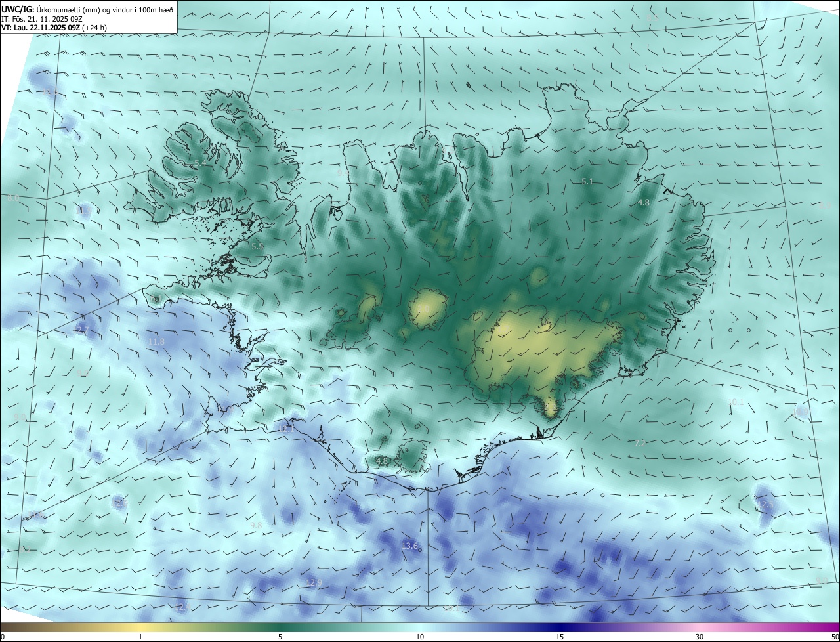
Task: Click the 12.1 value on the Reykjanes coast
Action: (x=285, y=429)
